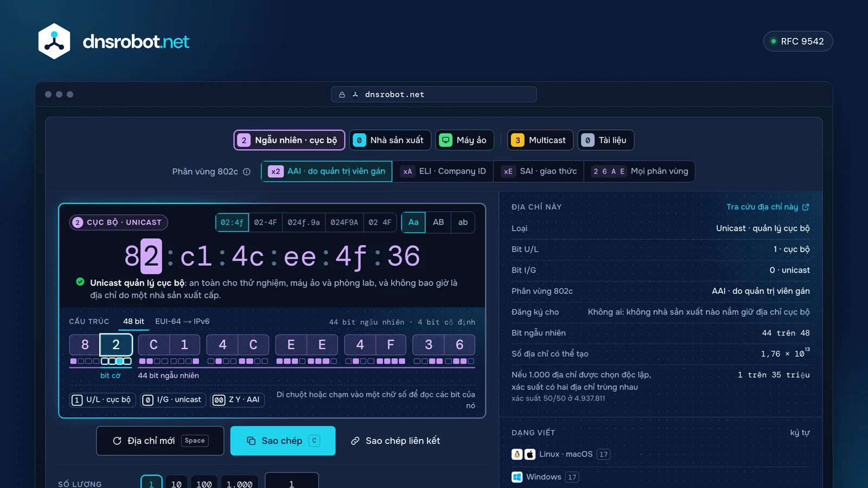Screen dimensions: 868x488
Task: Click the padlock icon in the address bar
Action: (342, 94)
